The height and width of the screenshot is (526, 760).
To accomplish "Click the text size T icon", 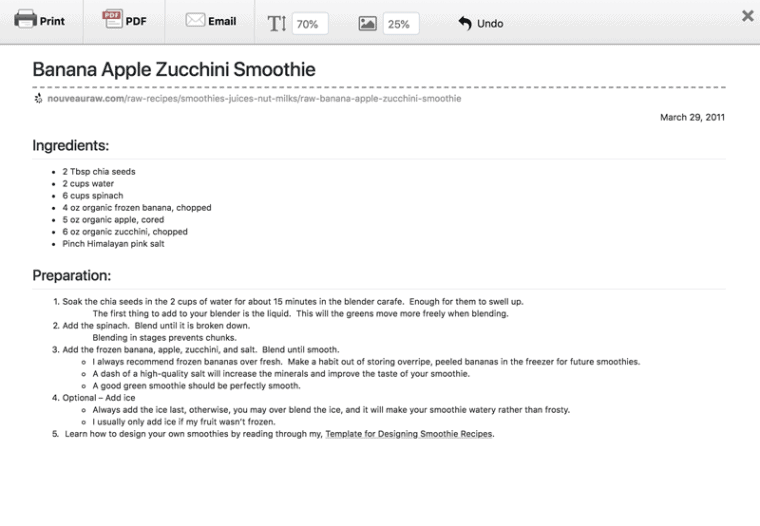I will point(277,23).
